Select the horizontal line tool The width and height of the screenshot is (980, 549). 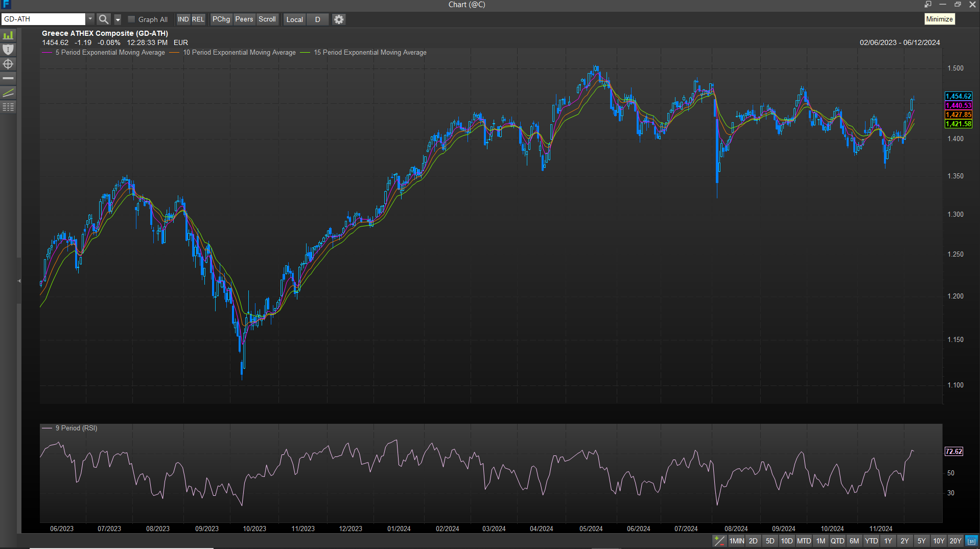[8, 78]
